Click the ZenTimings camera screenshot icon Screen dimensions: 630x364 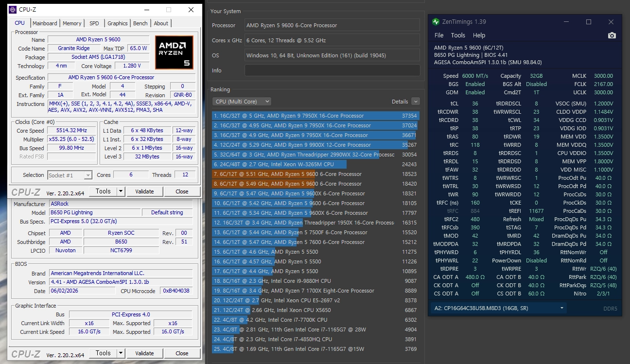pos(612,35)
